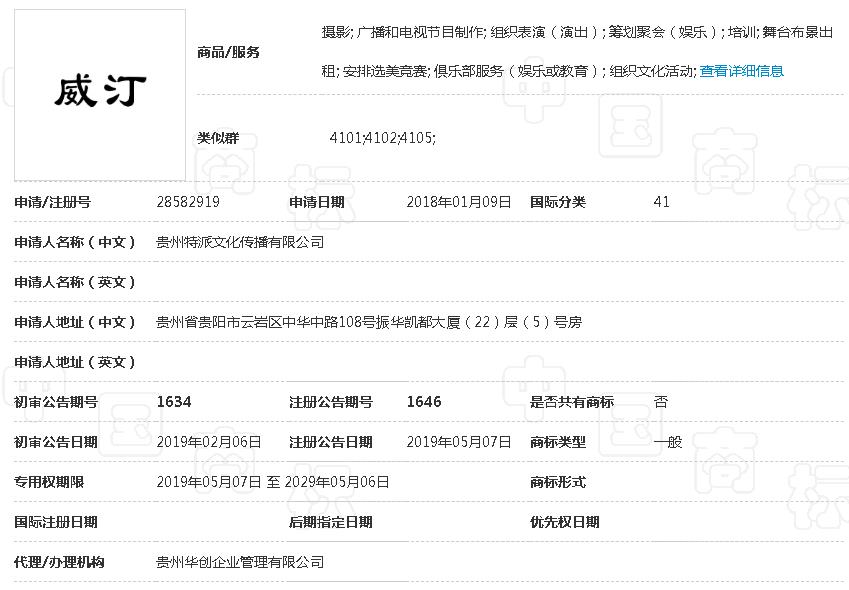Click the shared trademark value 否

[x=661, y=402]
